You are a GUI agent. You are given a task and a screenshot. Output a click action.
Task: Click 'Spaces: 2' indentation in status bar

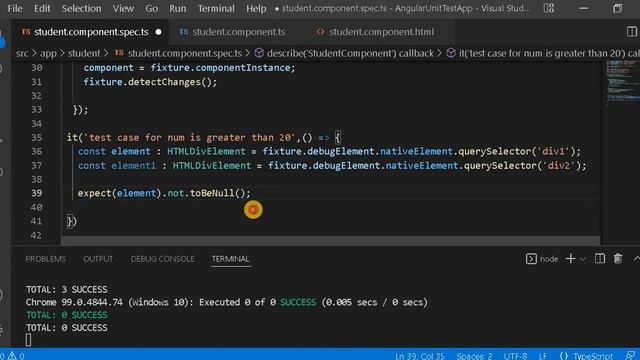point(474,356)
